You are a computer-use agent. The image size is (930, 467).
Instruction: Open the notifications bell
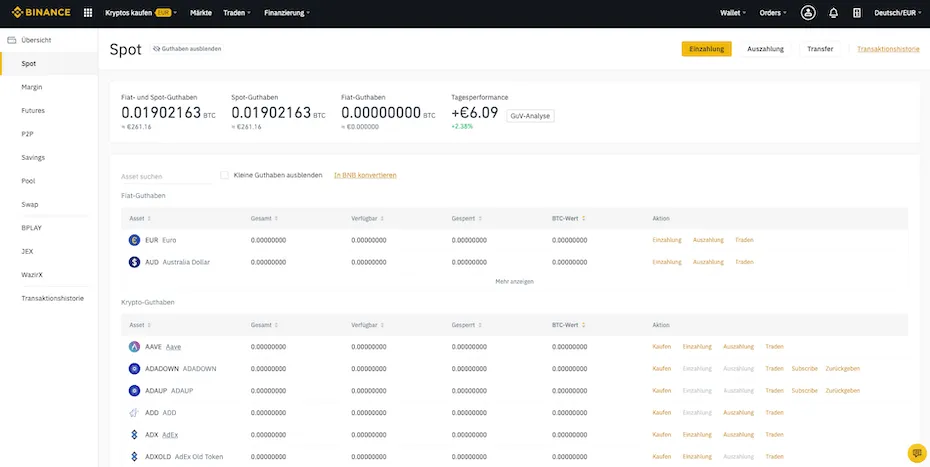833,12
